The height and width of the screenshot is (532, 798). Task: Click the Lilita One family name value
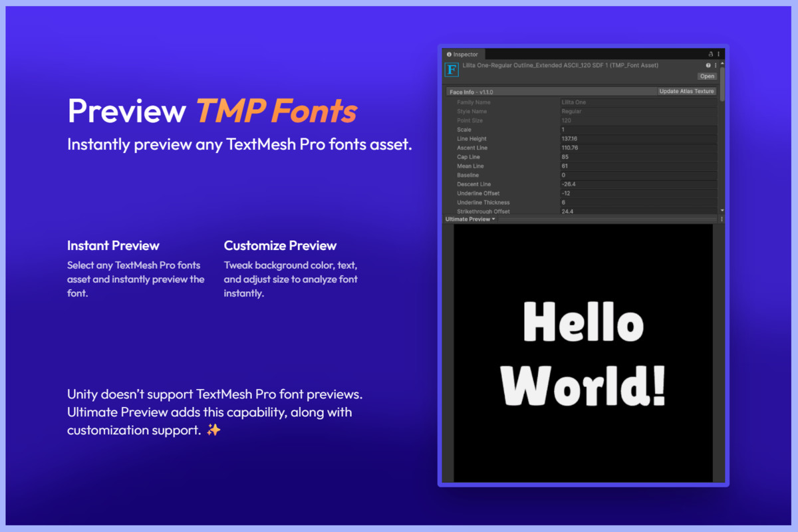[x=573, y=102]
